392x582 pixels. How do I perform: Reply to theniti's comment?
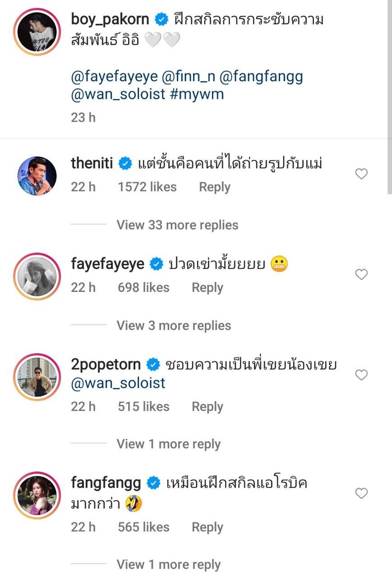[x=215, y=187]
